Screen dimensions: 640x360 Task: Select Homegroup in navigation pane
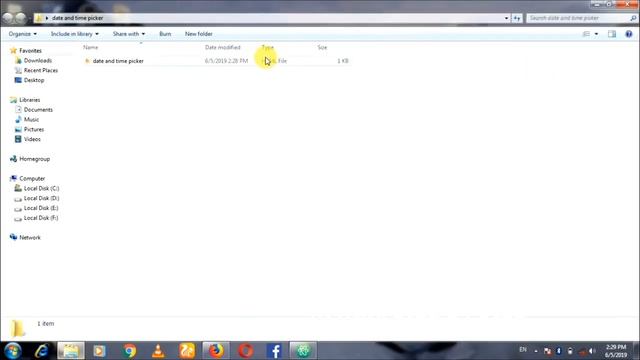pyautogui.click(x=35, y=159)
